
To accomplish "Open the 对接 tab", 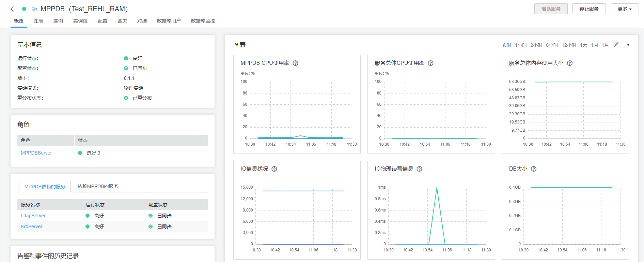I will 142,21.
